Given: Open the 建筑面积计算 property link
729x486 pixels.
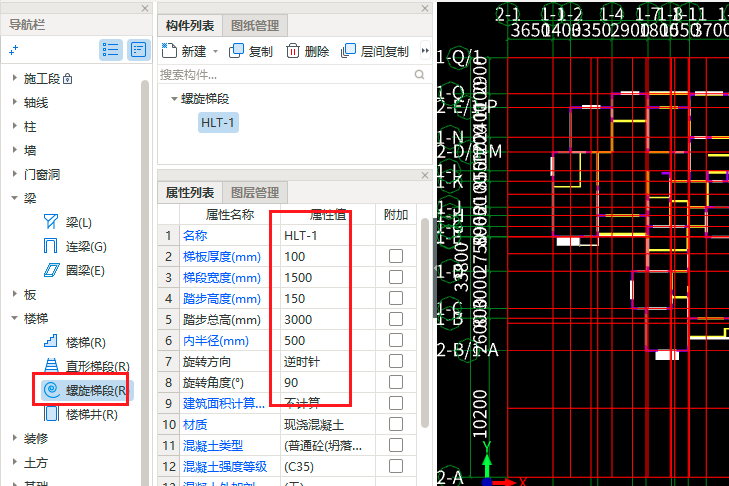Looking at the screenshot, I should [224, 403].
